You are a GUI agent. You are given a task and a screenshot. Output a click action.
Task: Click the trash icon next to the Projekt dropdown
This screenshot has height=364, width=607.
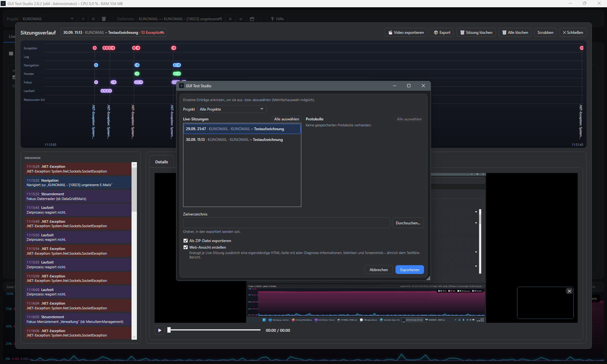pyautogui.click(x=104, y=19)
